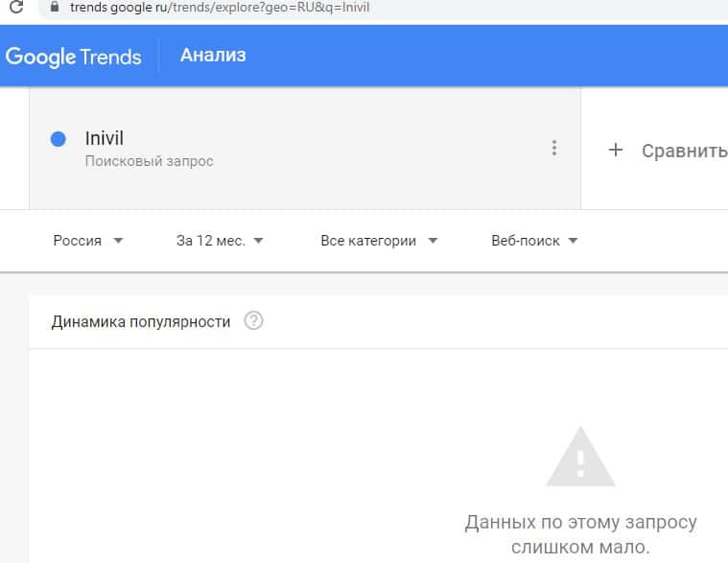728x563 pixels.
Task: Click the Google Trends logo
Action: coord(73,56)
